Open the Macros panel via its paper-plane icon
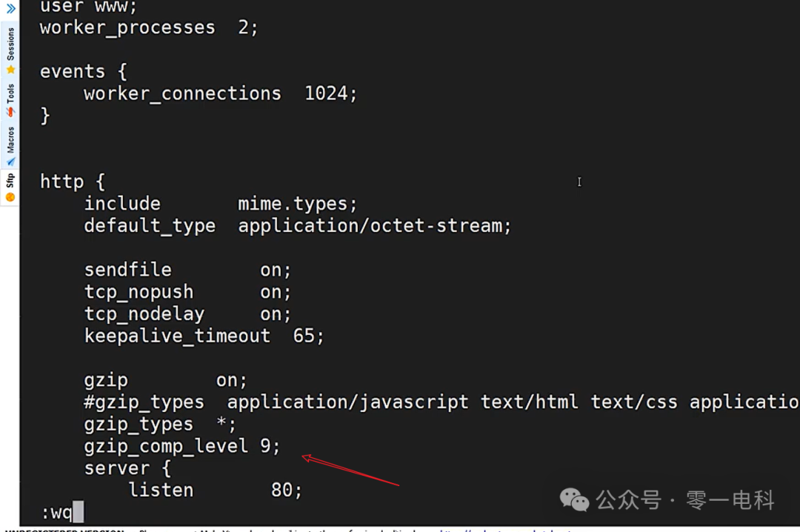The width and height of the screenshot is (800, 532). (10, 160)
